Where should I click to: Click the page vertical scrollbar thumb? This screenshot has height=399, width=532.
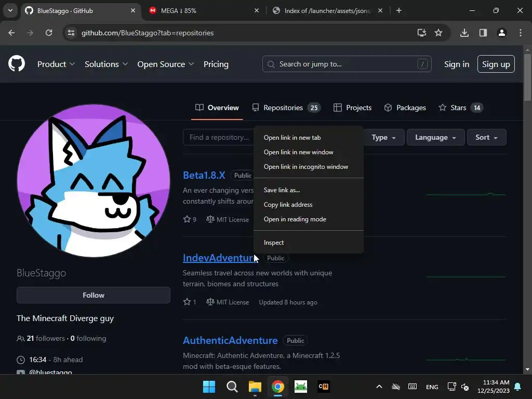527,77
